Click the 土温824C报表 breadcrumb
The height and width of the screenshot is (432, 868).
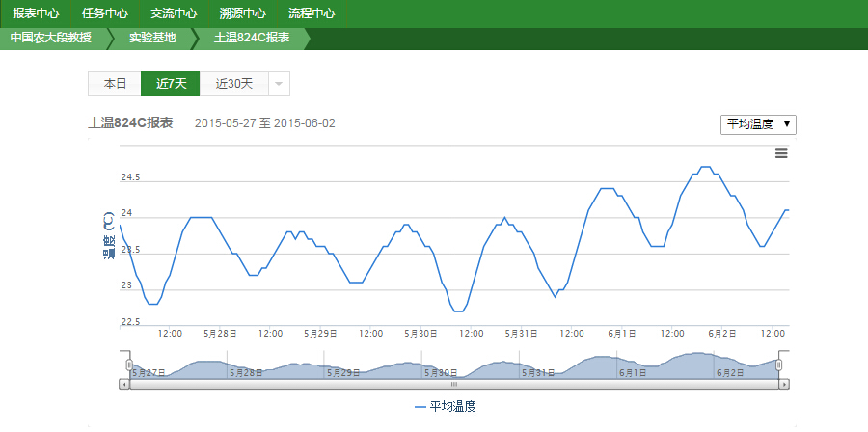(252, 38)
